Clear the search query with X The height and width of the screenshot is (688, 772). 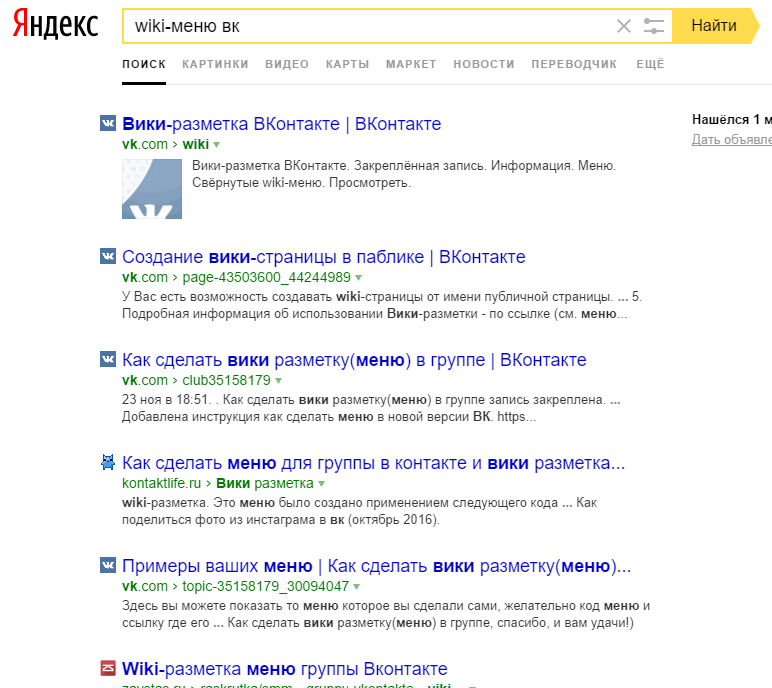(624, 26)
